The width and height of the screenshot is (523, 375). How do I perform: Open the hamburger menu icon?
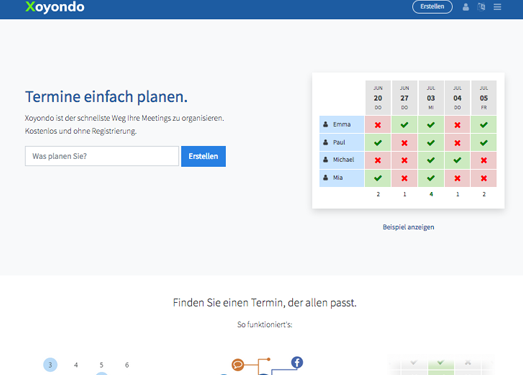pos(497,7)
